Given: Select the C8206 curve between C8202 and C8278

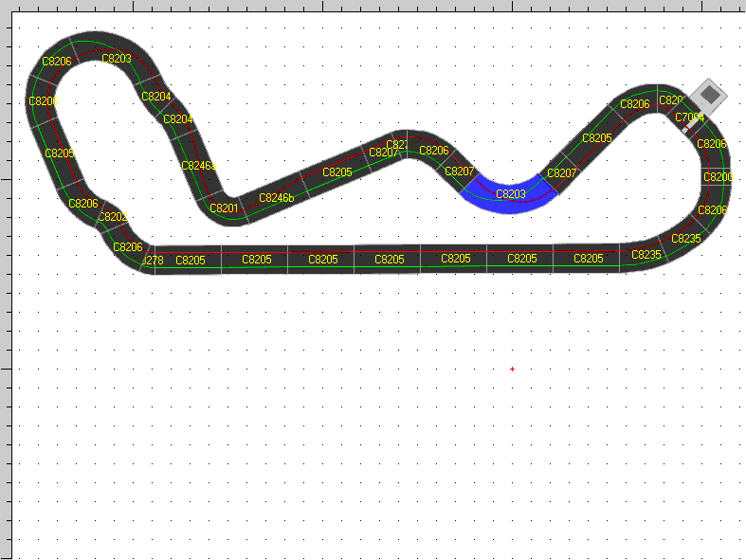Looking at the screenshot, I should click(127, 247).
